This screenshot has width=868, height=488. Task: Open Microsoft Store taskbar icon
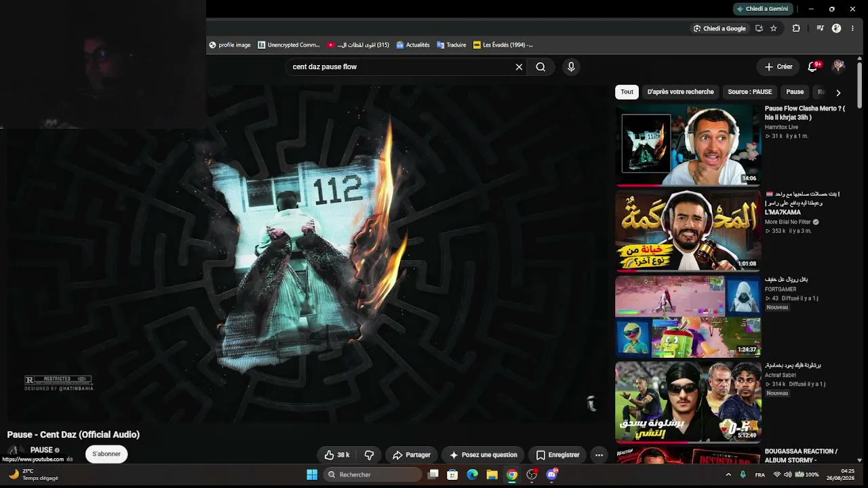point(452,474)
